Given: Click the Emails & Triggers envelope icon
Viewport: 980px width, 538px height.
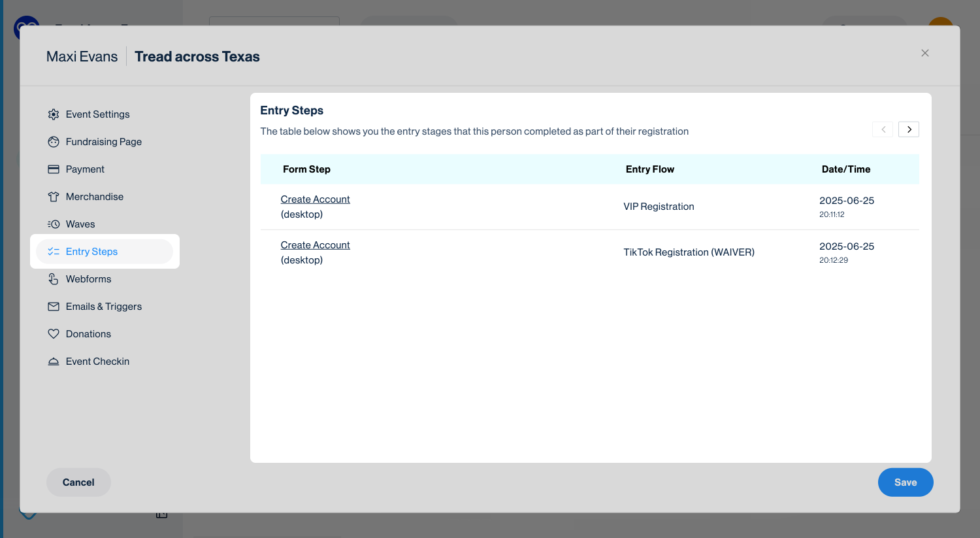Looking at the screenshot, I should click(54, 307).
